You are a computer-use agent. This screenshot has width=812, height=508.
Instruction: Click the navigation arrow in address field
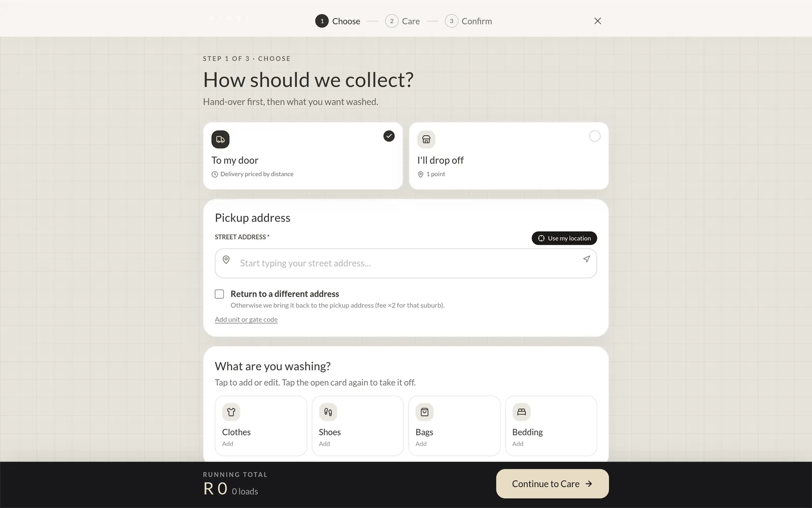pos(586,259)
